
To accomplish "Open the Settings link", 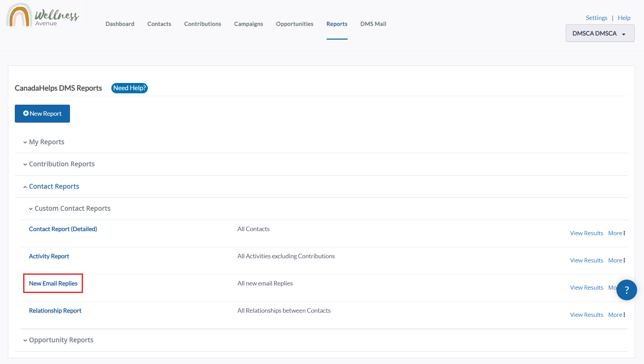I will tap(596, 18).
